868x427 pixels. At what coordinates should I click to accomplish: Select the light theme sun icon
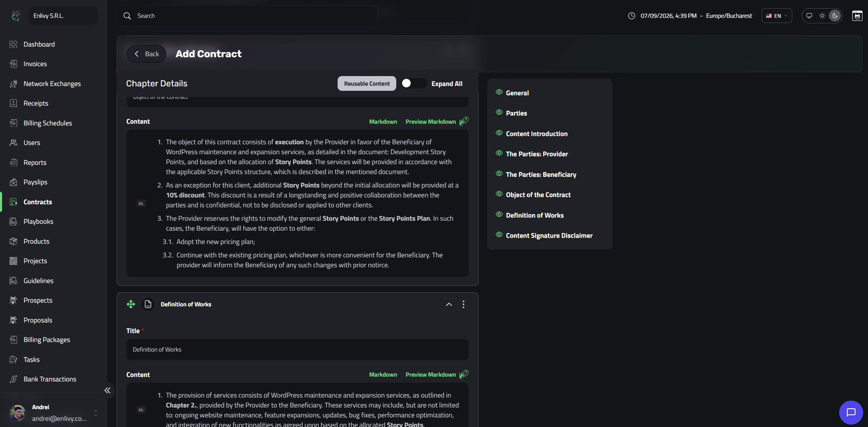pos(822,16)
